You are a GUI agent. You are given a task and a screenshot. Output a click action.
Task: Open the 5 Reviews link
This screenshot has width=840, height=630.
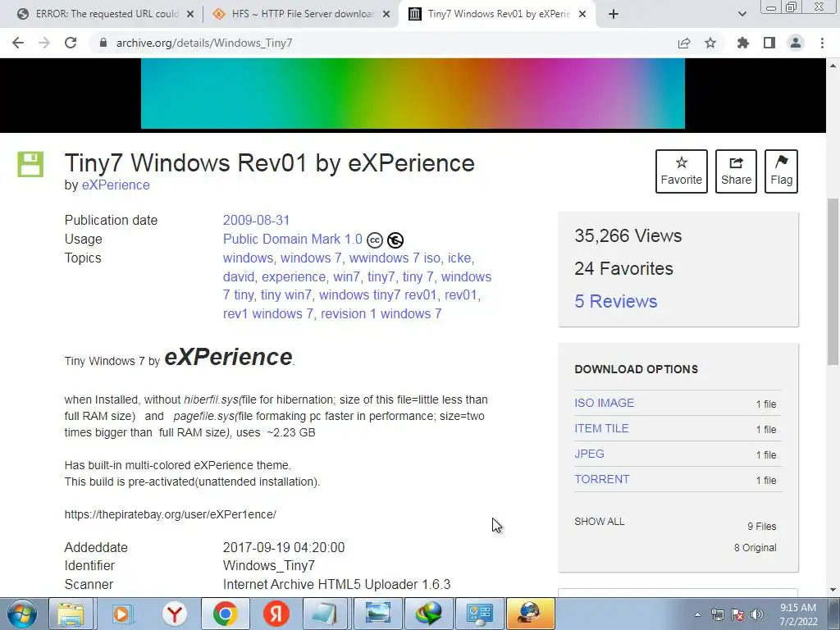(x=615, y=301)
